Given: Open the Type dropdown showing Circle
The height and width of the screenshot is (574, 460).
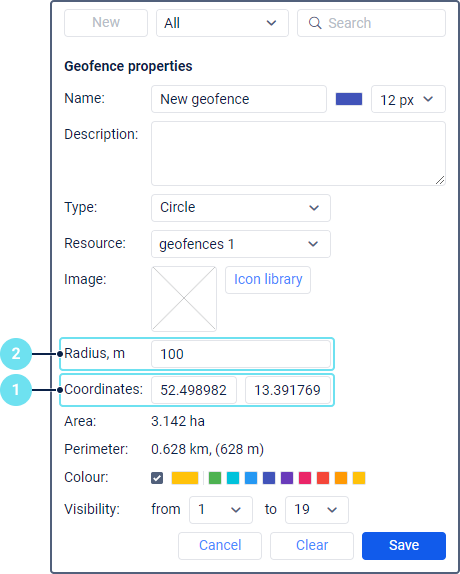Looking at the screenshot, I should coord(241,208).
